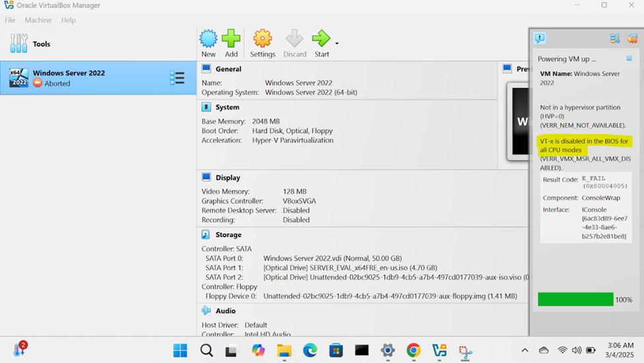Click the VM preview thumbnail
The width and height of the screenshot is (644, 363).
pyautogui.click(x=519, y=121)
